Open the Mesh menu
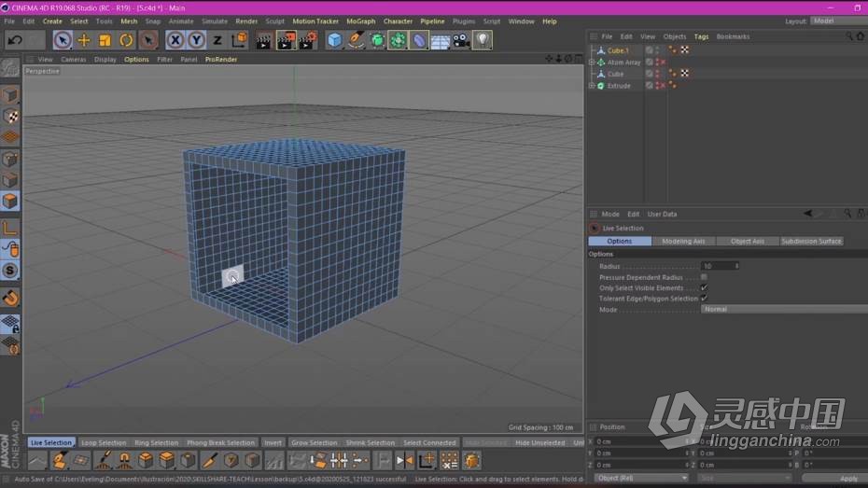868x488 pixels. (x=129, y=21)
